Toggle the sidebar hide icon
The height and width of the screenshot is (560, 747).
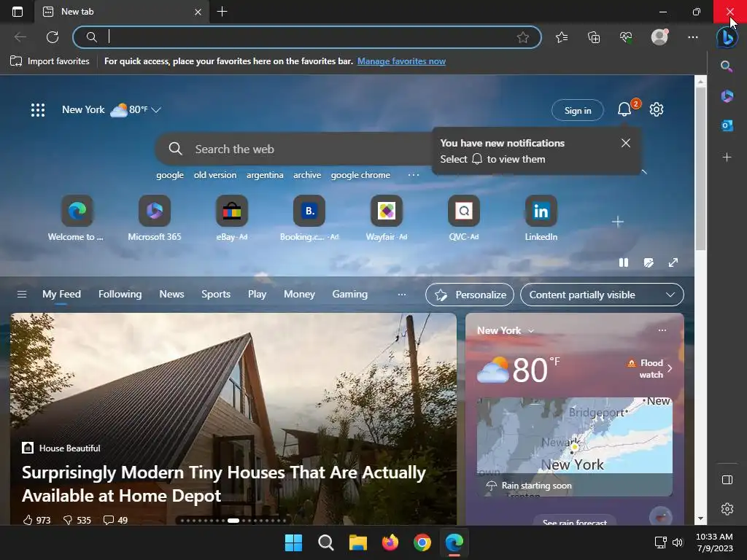(727, 480)
